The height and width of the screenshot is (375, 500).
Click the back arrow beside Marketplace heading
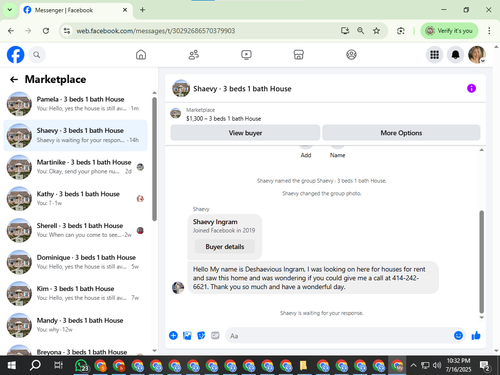point(14,79)
